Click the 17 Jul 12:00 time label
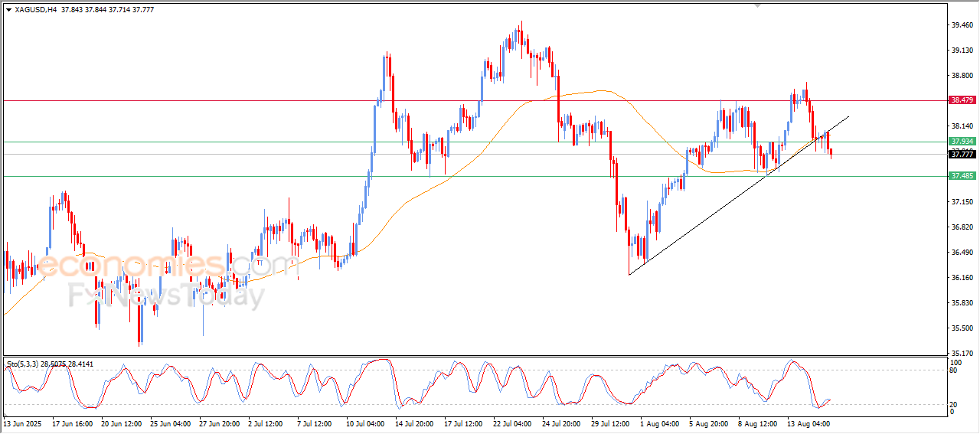 465,423
